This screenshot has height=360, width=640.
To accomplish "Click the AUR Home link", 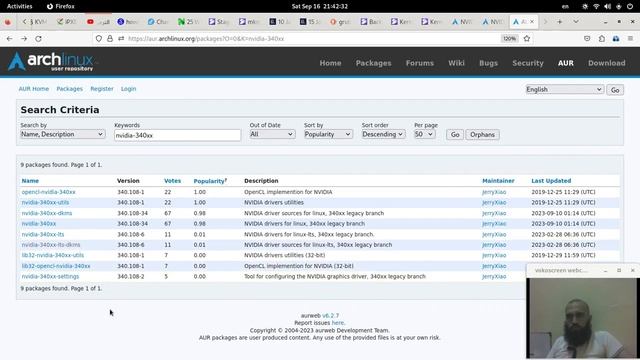I will (33, 89).
